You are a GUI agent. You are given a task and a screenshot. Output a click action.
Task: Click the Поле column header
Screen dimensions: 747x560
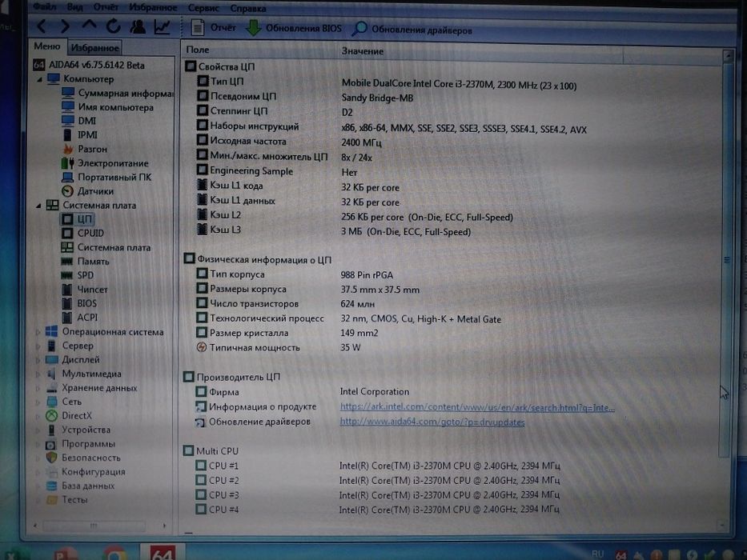click(x=198, y=50)
